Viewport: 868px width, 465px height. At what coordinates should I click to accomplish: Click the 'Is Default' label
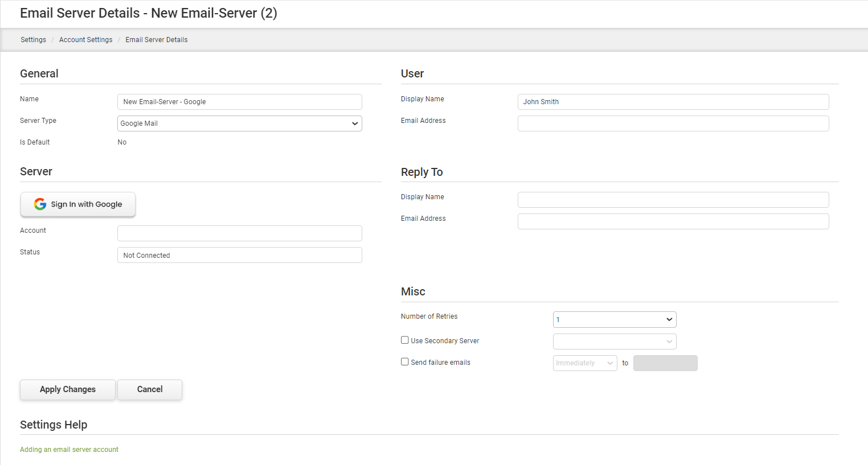click(x=35, y=142)
